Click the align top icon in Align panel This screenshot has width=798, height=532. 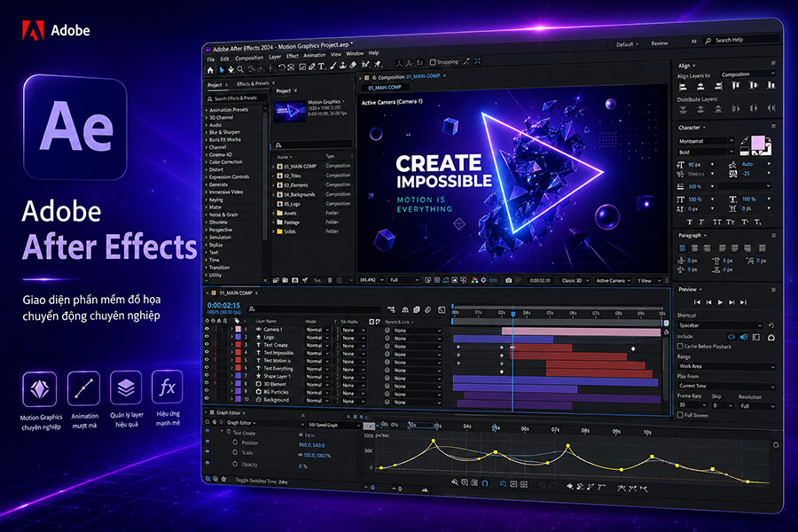coord(735,85)
